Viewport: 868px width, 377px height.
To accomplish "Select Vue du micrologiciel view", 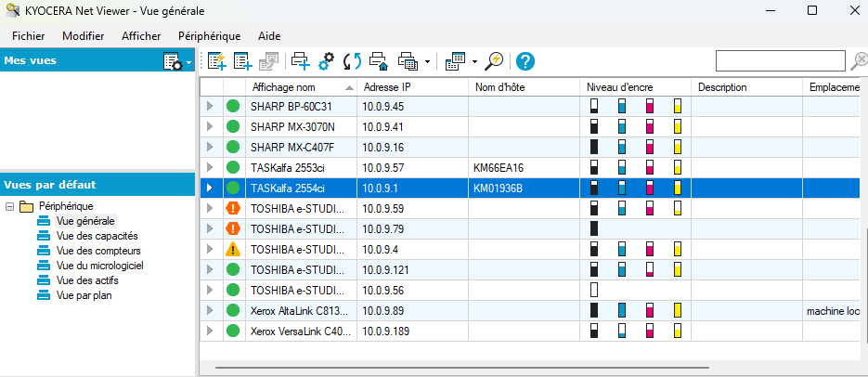I will pyautogui.click(x=99, y=266).
